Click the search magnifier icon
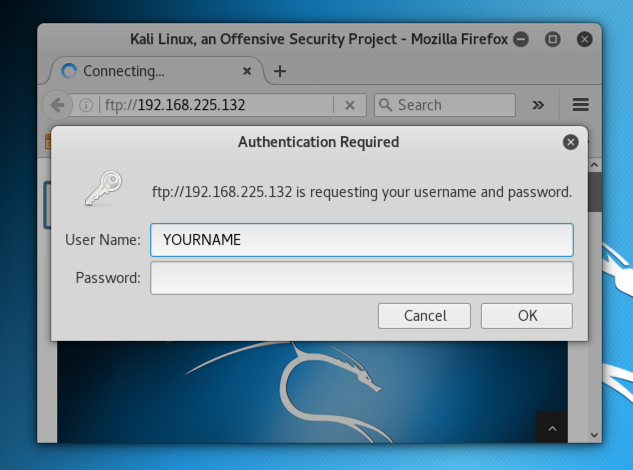This screenshot has width=633, height=470. [x=385, y=105]
